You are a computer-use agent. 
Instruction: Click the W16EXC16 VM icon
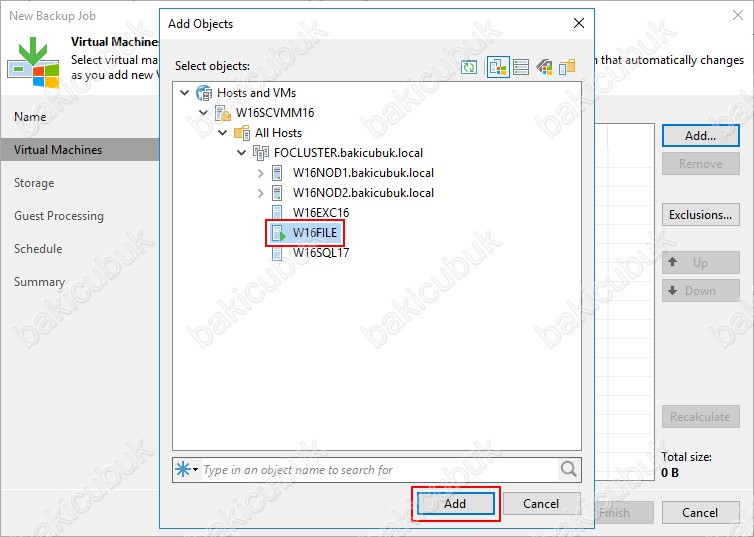tap(277, 213)
